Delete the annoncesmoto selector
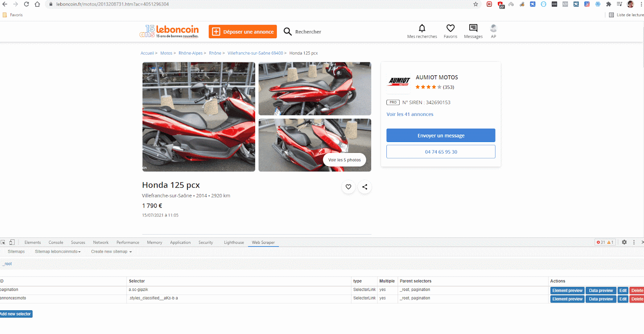644x334 pixels. click(x=637, y=299)
